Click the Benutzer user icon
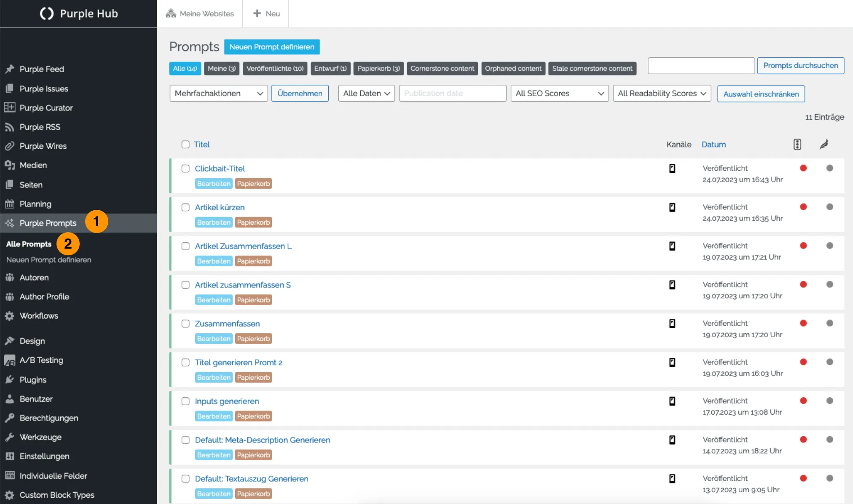This screenshot has width=853, height=504. coord(10,399)
